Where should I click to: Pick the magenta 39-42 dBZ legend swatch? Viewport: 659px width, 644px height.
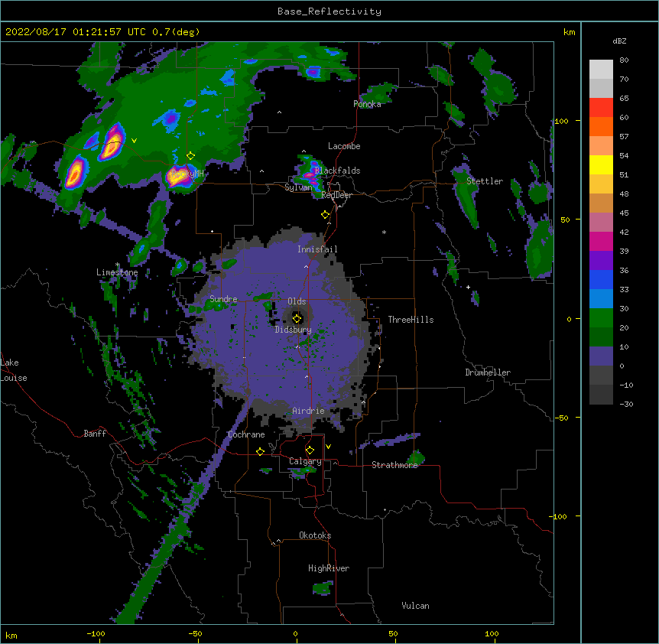click(x=601, y=241)
